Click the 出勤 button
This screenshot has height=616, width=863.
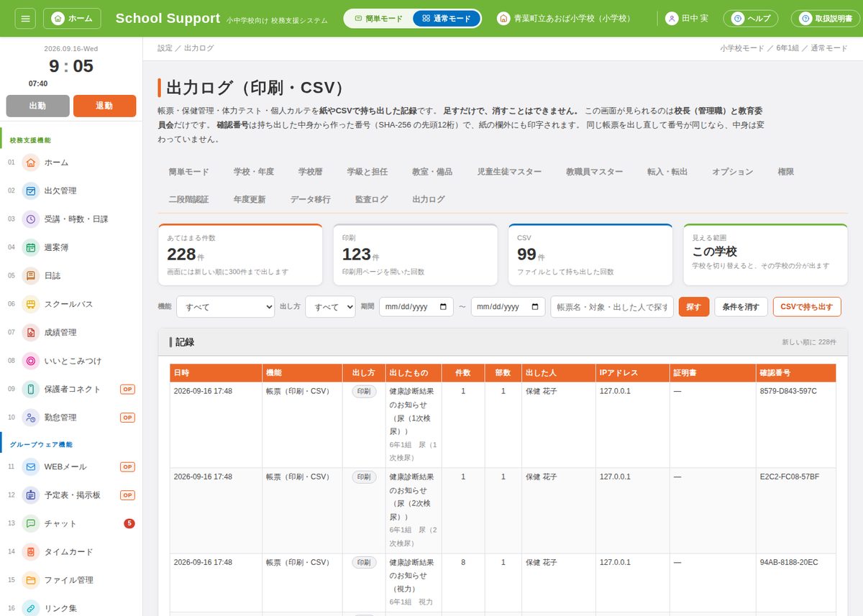[x=37, y=106]
